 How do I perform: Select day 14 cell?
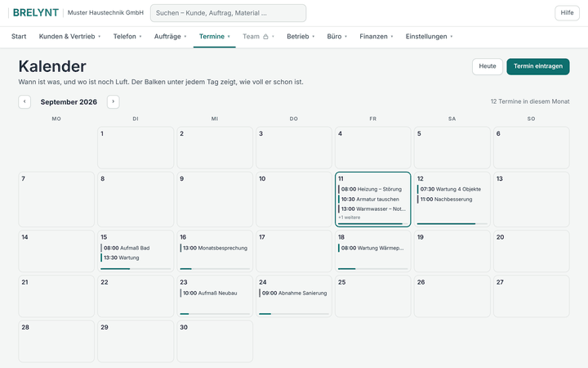pyautogui.click(x=56, y=251)
